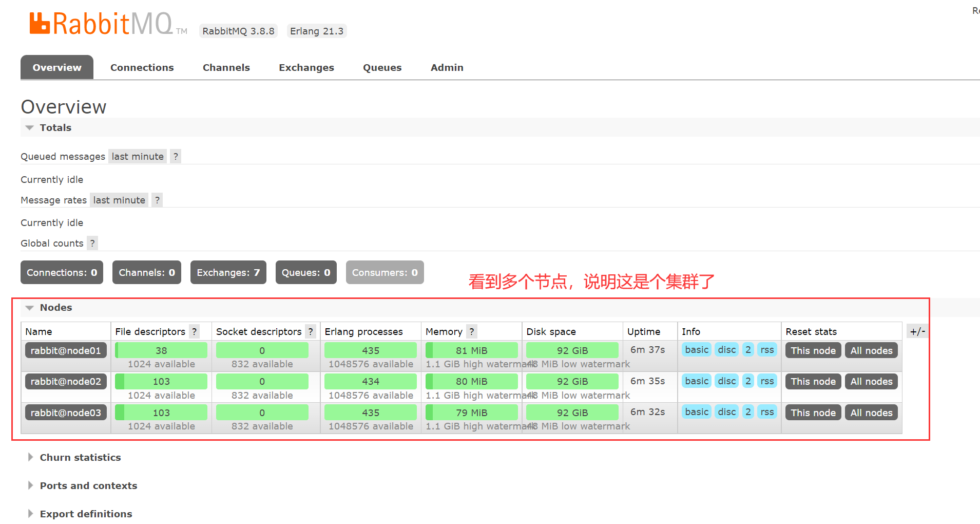Change Message rates last minute range
Image resolution: width=980 pixels, height=524 pixels.
(x=119, y=200)
